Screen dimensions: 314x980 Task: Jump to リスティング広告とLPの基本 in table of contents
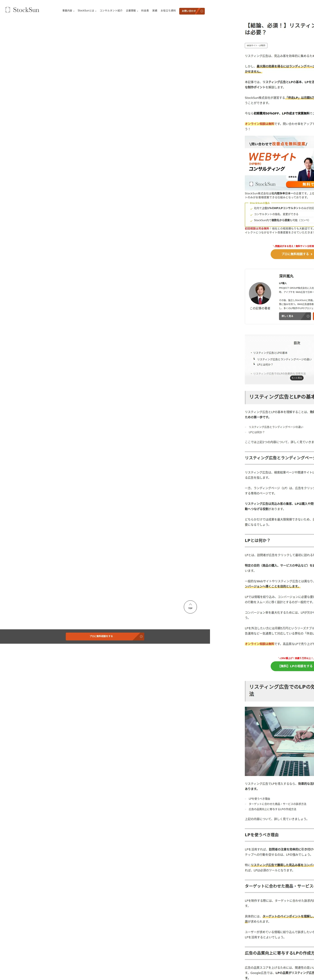pyautogui.click(x=270, y=353)
